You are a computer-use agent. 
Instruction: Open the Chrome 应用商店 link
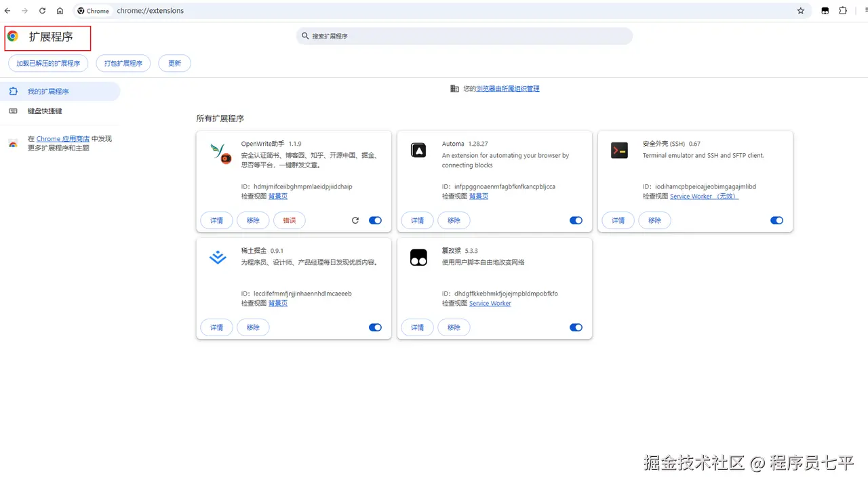tap(63, 139)
